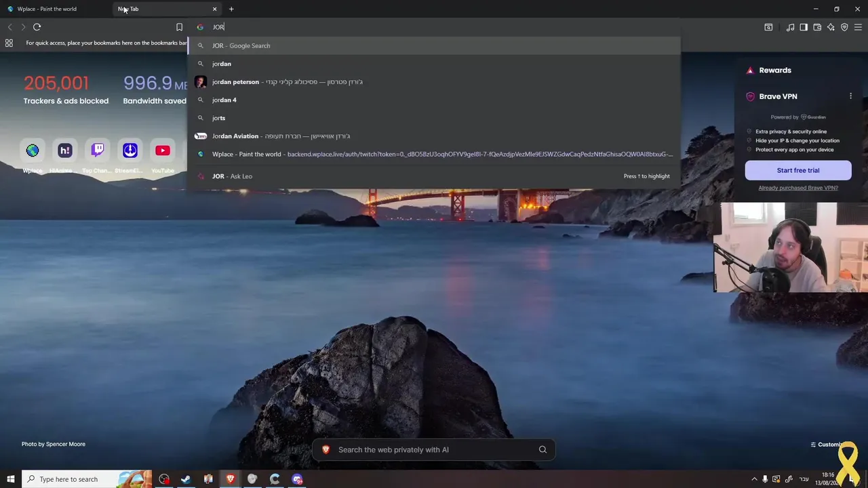Screen dimensions: 868x488
Task: Click 'Search the web privately with AI' box
Action: (x=434, y=449)
